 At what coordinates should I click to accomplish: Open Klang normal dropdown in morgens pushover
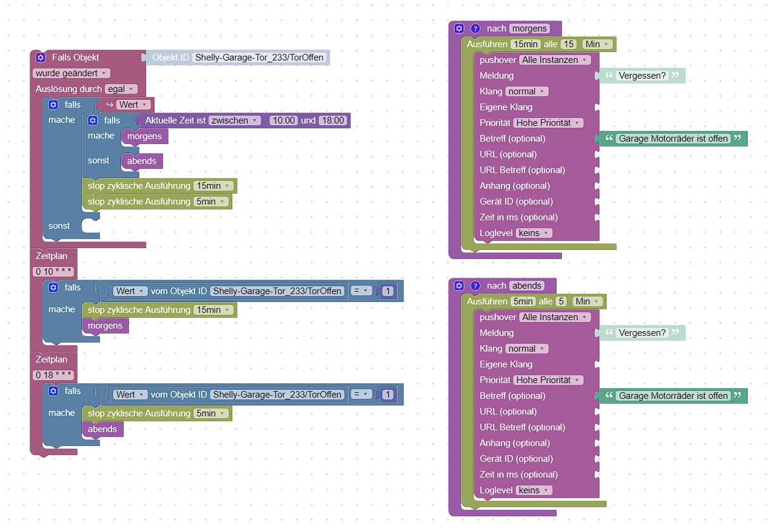527,91
